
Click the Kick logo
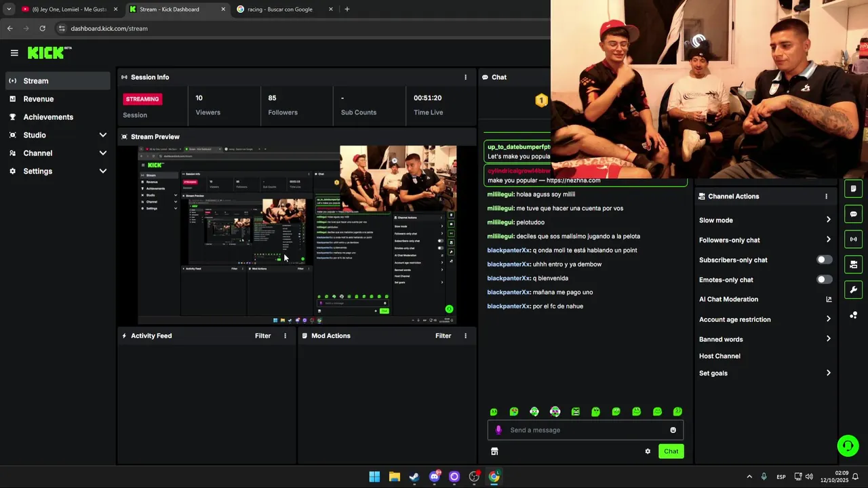[49, 53]
